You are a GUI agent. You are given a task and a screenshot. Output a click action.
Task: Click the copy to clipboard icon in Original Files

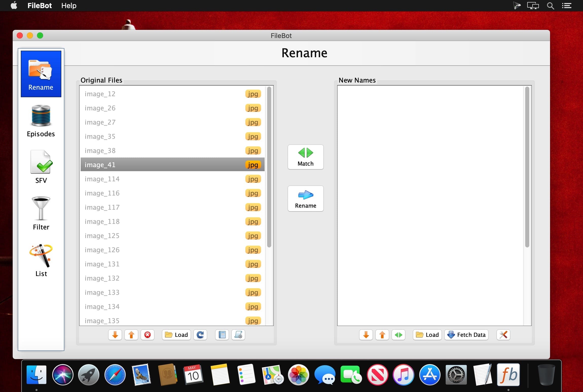221,335
